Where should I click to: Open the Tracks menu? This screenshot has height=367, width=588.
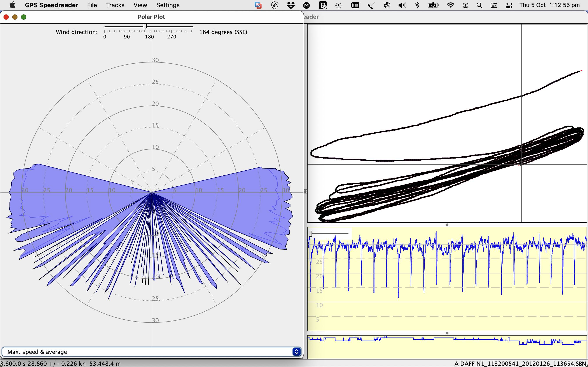(x=115, y=5)
